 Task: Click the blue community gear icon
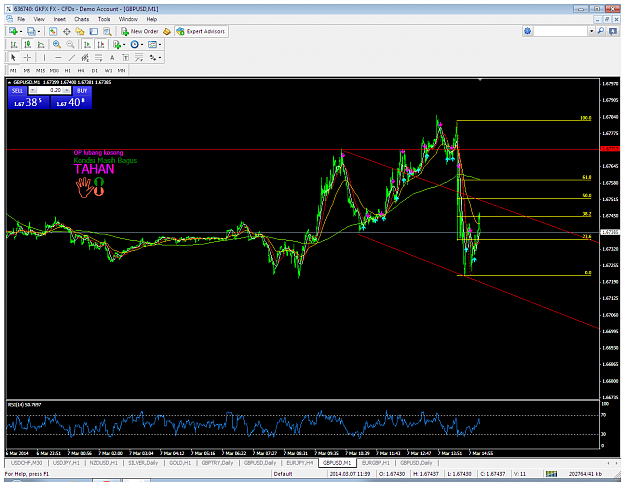click(x=528, y=31)
